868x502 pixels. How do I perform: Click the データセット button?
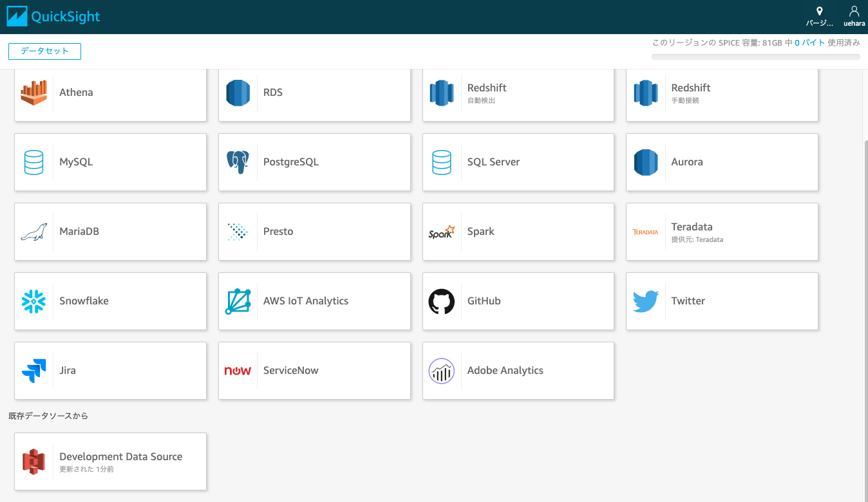tap(44, 51)
